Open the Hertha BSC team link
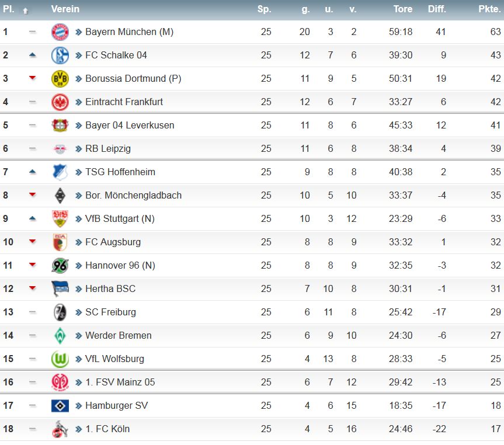The width and height of the screenshot is (504, 445). [110, 288]
